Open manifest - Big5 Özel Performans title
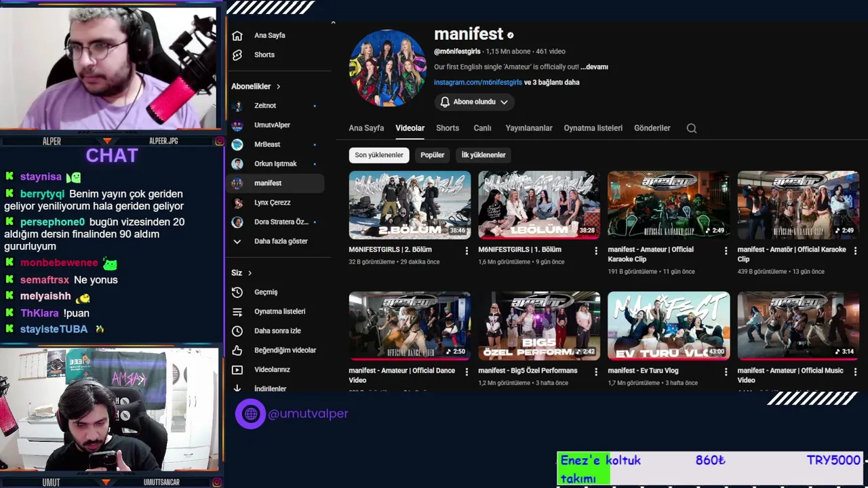 tap(528, 371)
